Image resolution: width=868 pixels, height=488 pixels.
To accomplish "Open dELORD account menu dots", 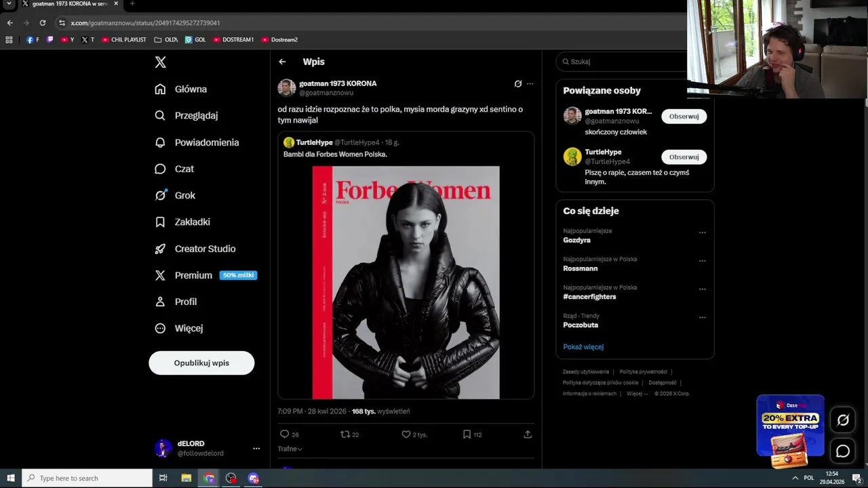I will 256,449.
